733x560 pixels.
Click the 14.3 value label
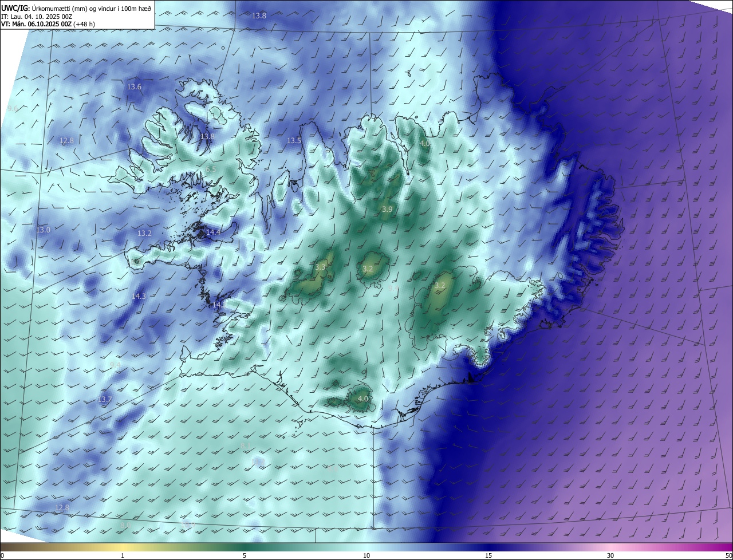tap(139, 297)
